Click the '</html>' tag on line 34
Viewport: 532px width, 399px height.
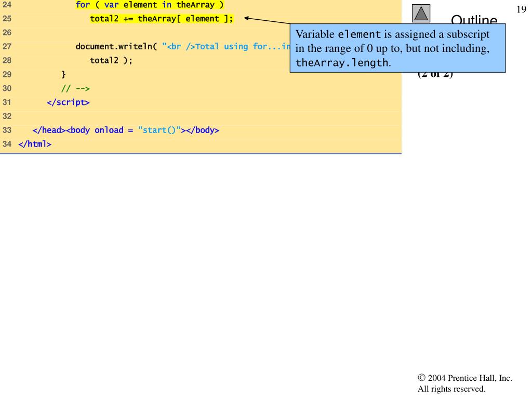coord(35,144)
